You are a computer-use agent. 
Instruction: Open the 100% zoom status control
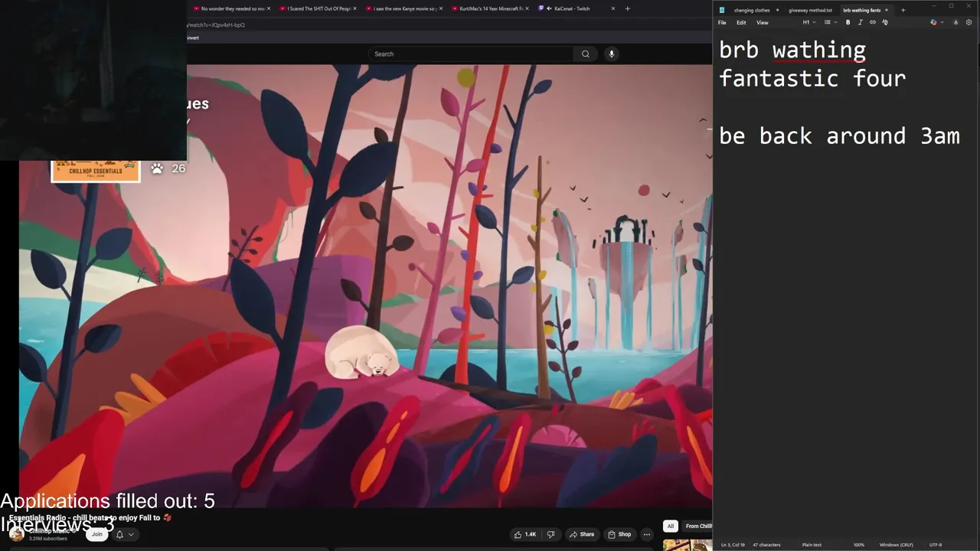[859, 545]
